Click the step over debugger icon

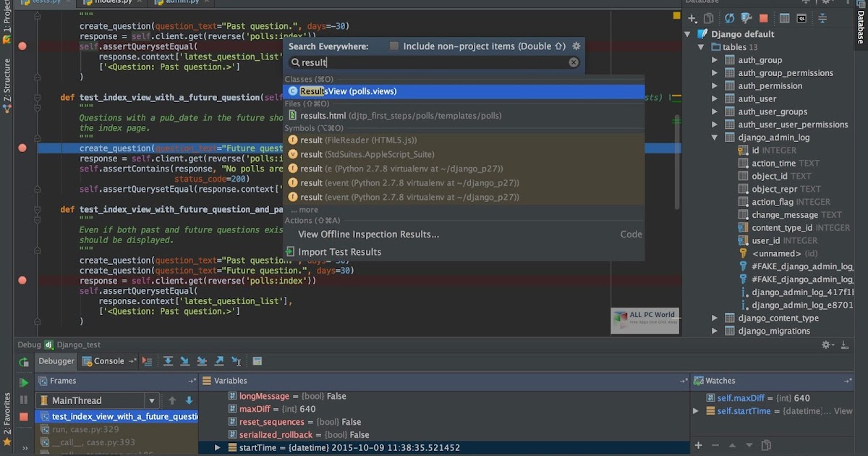click(168, 360)
